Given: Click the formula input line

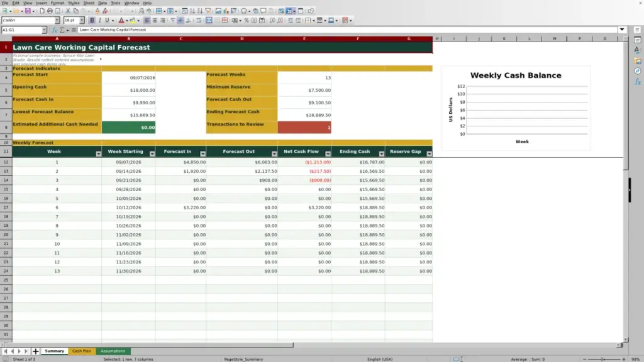Looking at the screenshot, I should coord(347,30).
